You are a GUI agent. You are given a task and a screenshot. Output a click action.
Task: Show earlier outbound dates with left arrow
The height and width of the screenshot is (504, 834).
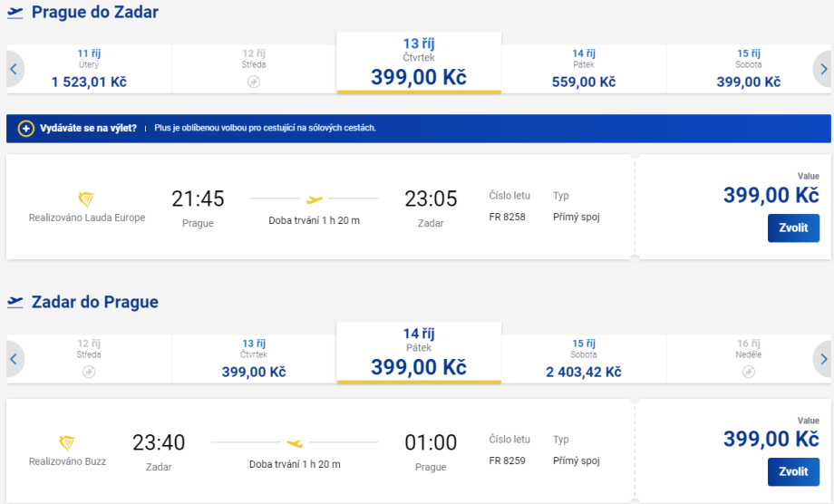13,69
